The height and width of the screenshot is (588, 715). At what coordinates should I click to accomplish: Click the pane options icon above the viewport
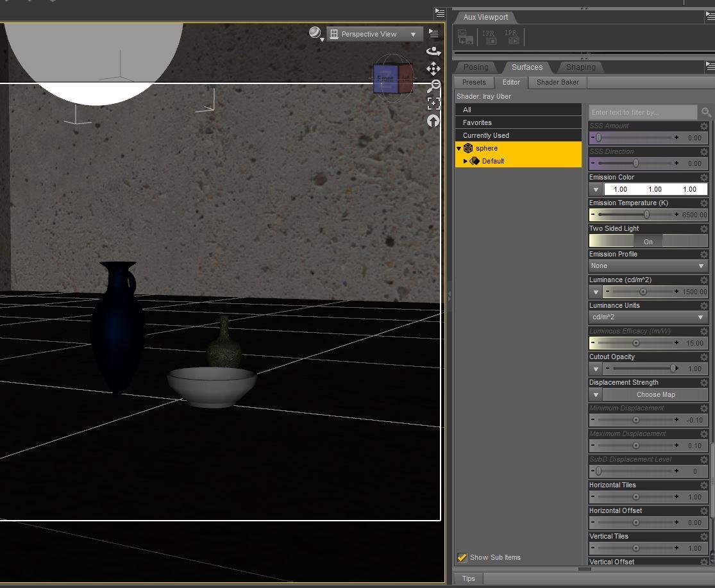pyautogui.click(x=439, y=13)
